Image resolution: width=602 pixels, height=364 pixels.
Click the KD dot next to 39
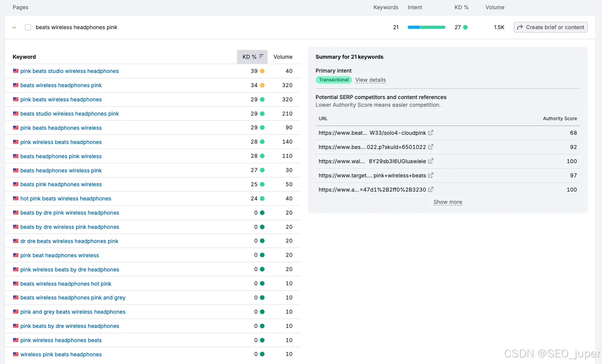tap(262, 71)
